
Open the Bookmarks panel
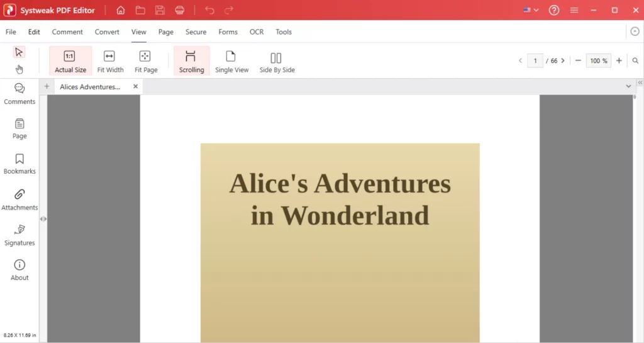click(19, 164)
